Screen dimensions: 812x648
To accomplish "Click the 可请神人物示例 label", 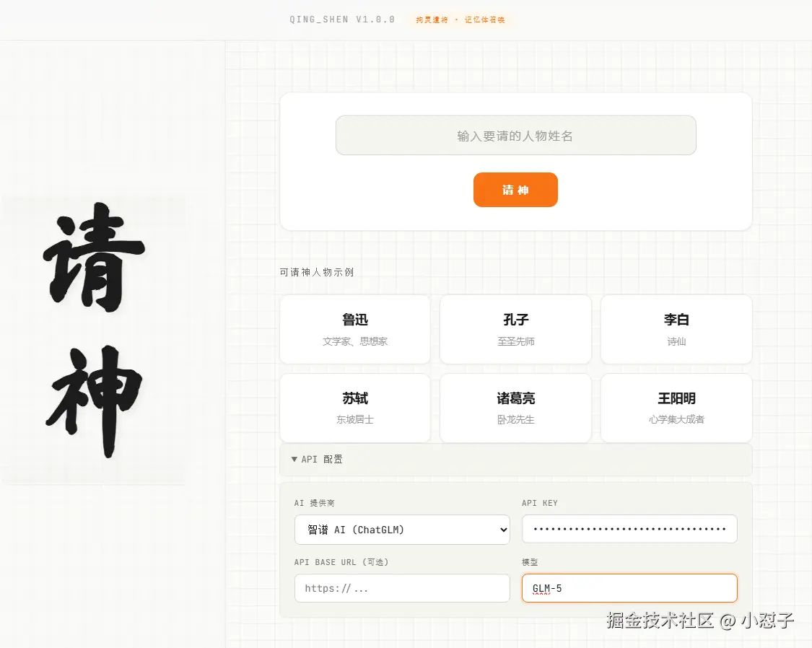I will (x=316, y=272).
